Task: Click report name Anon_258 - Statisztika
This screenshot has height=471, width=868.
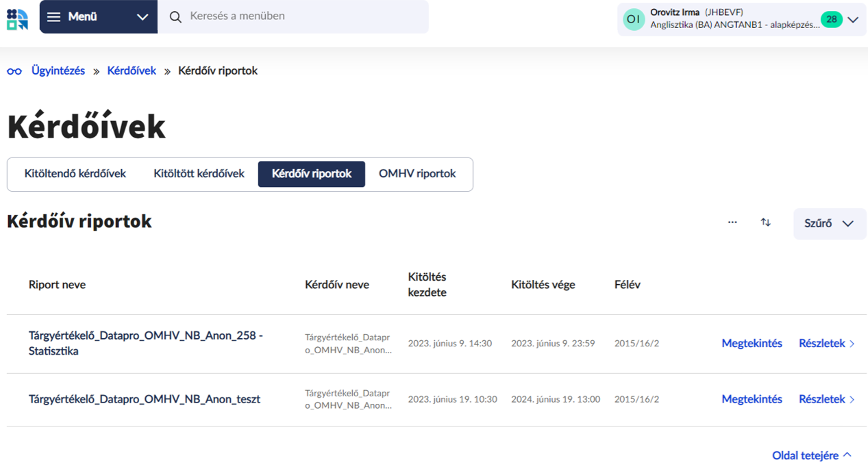Action: click(146, 343)
